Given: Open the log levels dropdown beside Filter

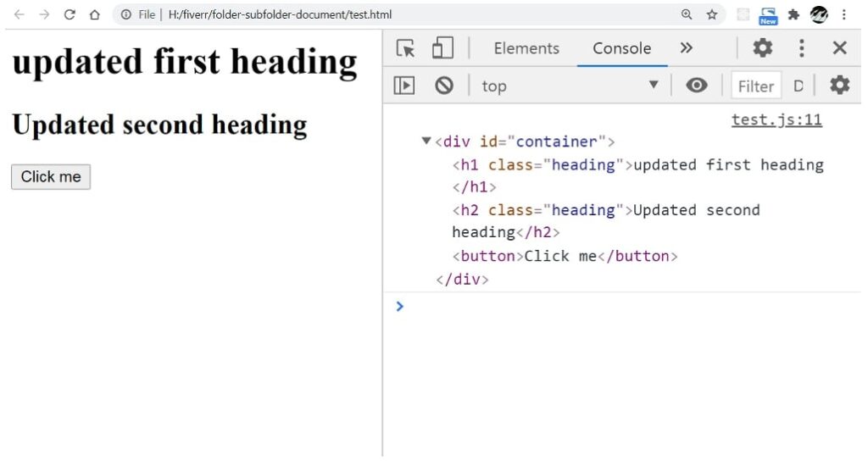Looking at the screenshot, I should (x=798, y=86).
